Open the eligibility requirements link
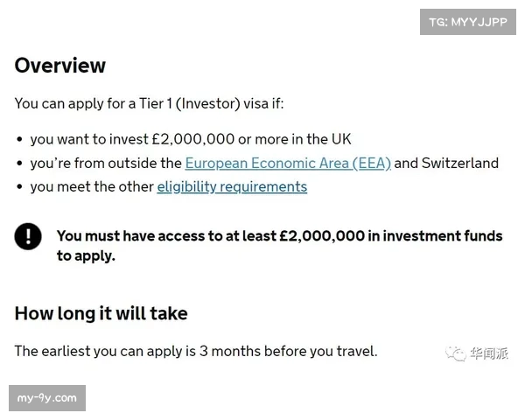Image resolution: width=525 pixels, height=420 pixels. (232, 186)
